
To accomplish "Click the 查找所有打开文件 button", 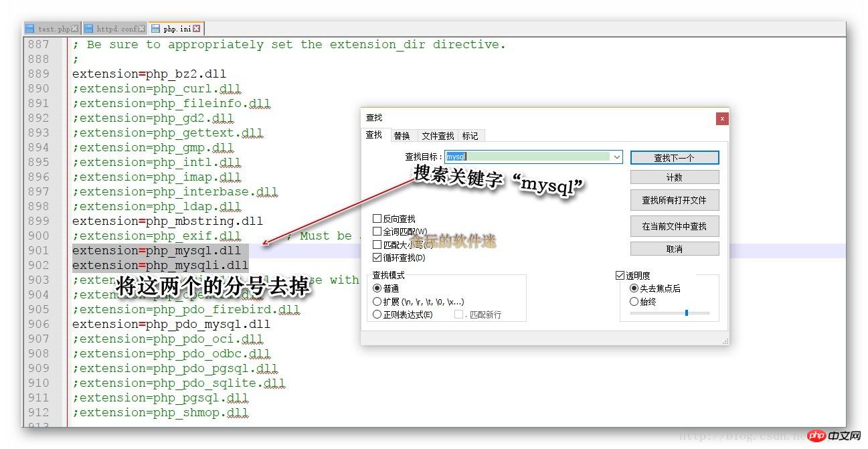I will [x=675, y=200].
